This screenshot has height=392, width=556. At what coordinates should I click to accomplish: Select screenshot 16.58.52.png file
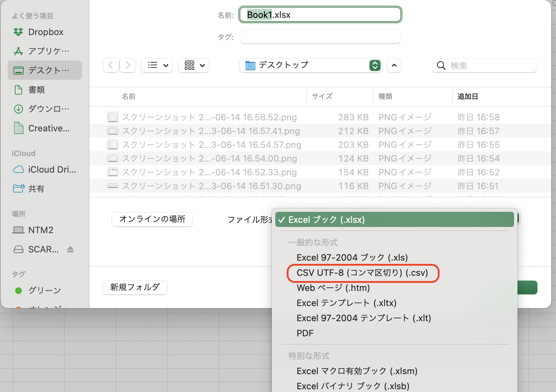320,117
